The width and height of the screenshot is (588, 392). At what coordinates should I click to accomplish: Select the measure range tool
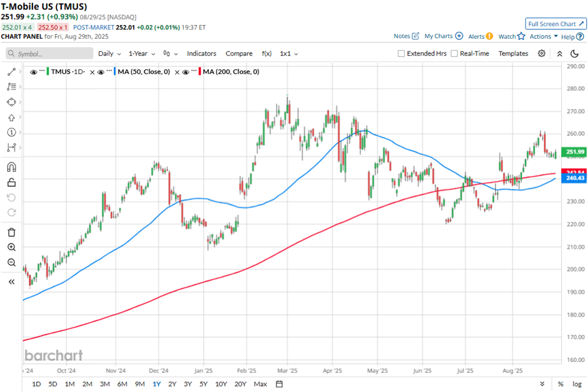point(11,148)
